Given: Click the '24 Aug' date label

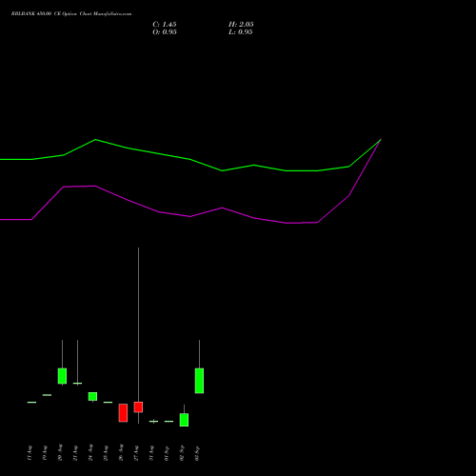Looking at the screenshot, I should coord(90,452).
